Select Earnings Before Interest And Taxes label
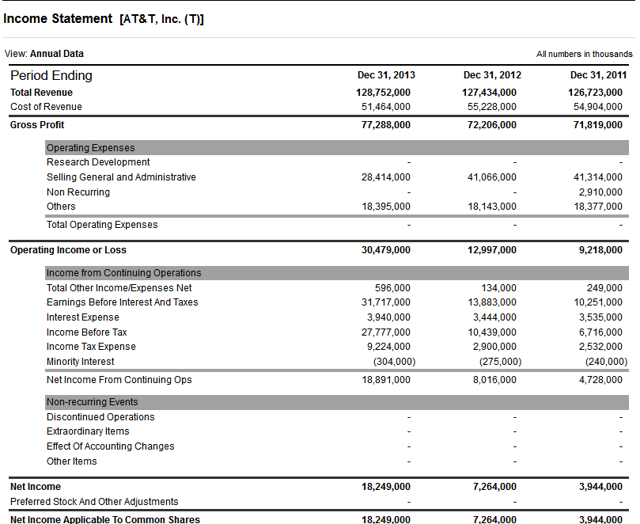The width and height of the screenshot is (640, 524). pos(122,302)
